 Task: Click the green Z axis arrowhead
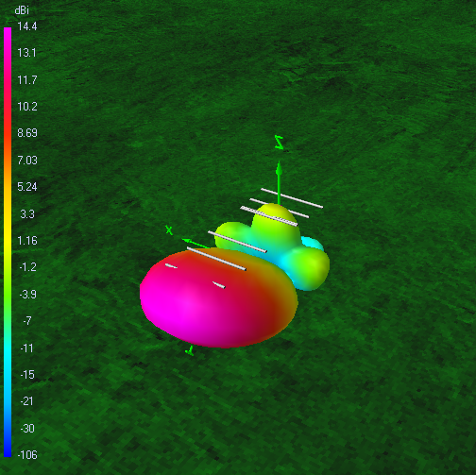coord(279,169)
